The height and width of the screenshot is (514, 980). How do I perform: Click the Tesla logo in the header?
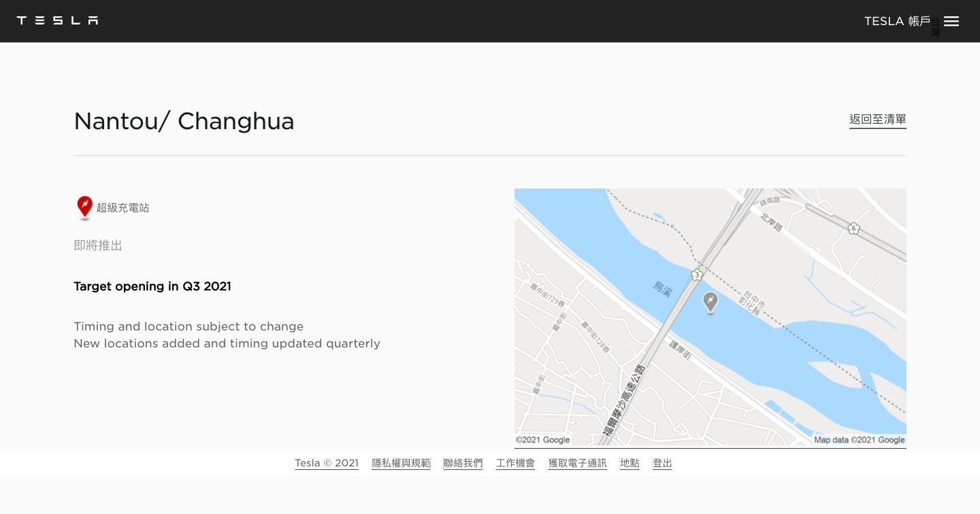[x=57, y=20]
